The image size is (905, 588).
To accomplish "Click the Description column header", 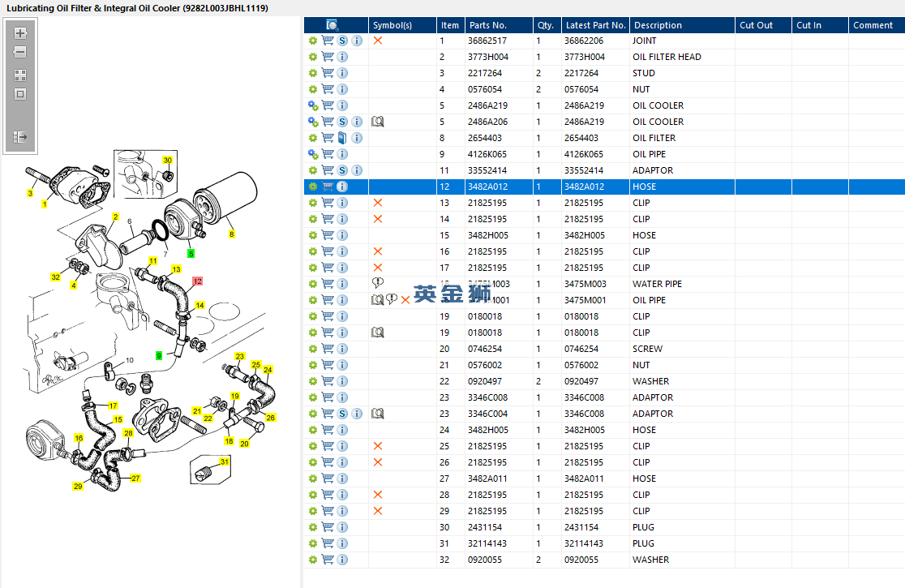I will (682, 25).
